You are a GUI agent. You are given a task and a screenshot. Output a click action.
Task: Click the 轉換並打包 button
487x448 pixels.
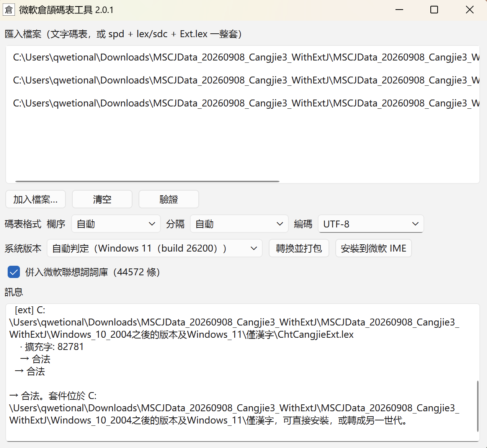(299, 248)
